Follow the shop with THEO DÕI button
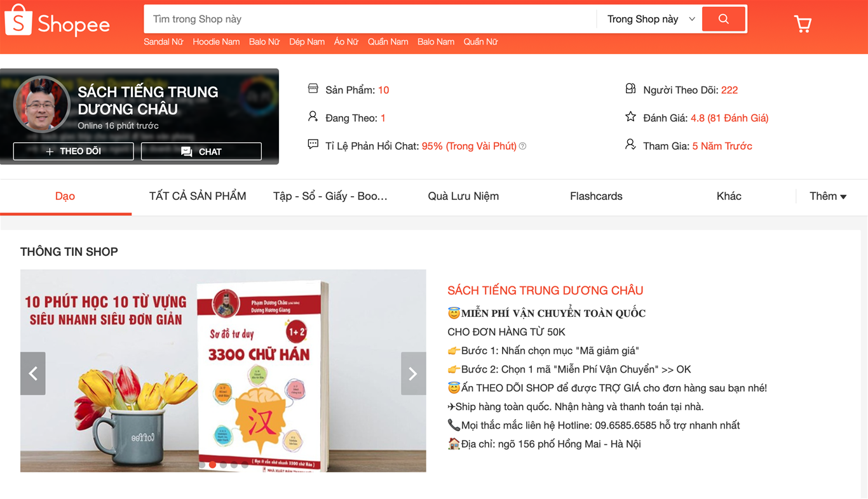 74,151
